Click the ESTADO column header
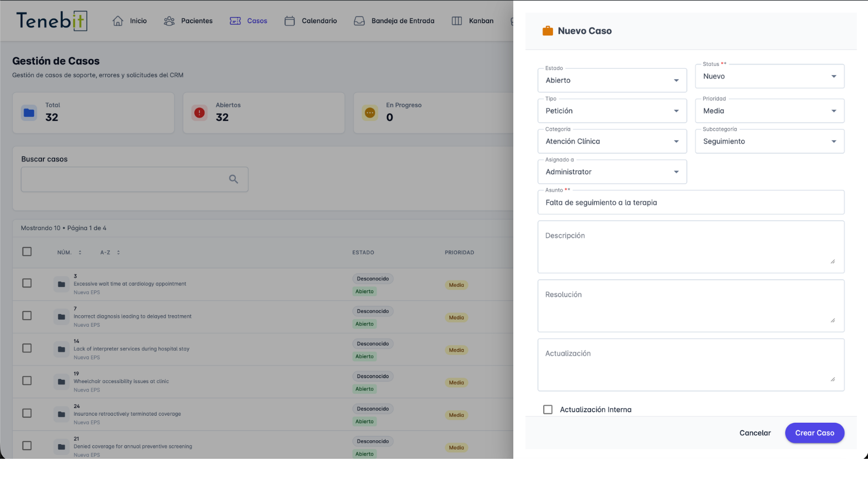 click(363, 253)
